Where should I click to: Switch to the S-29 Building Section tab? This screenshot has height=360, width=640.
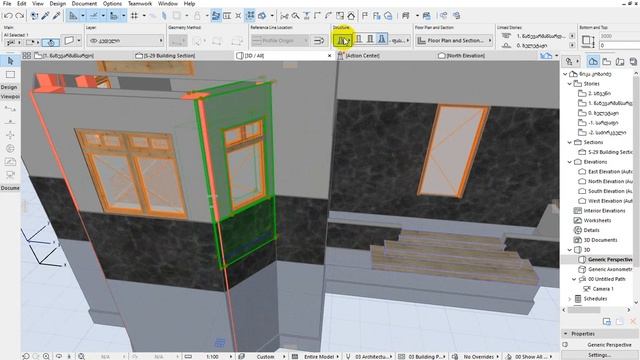click(165, 56)
